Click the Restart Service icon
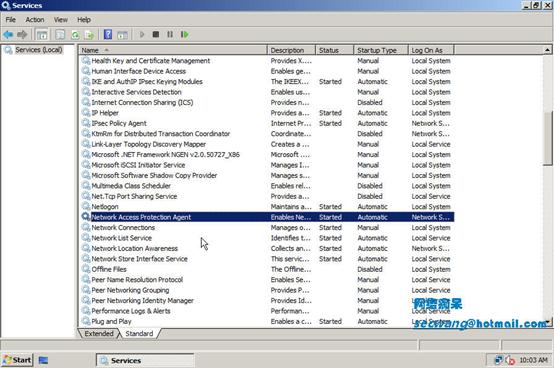This screenshot has height=368, width=554. click(x=184, y=34)
